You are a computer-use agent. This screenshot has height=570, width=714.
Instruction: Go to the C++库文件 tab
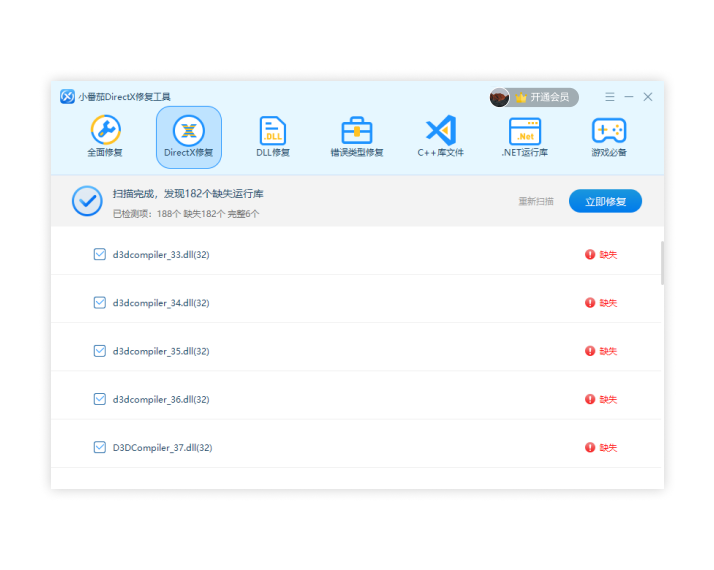pos(440,137)
